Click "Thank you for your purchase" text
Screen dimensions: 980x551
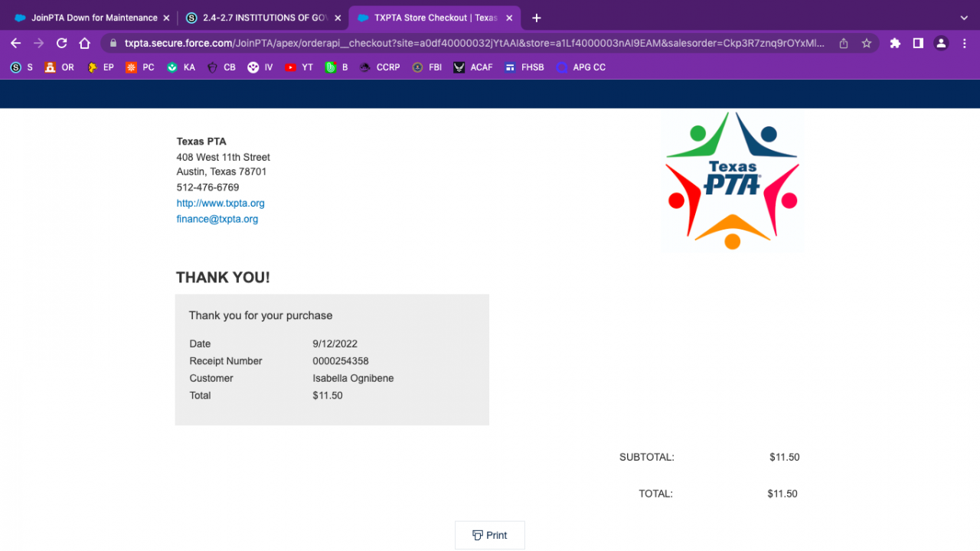pyautogui.click(x=260, y=315)
